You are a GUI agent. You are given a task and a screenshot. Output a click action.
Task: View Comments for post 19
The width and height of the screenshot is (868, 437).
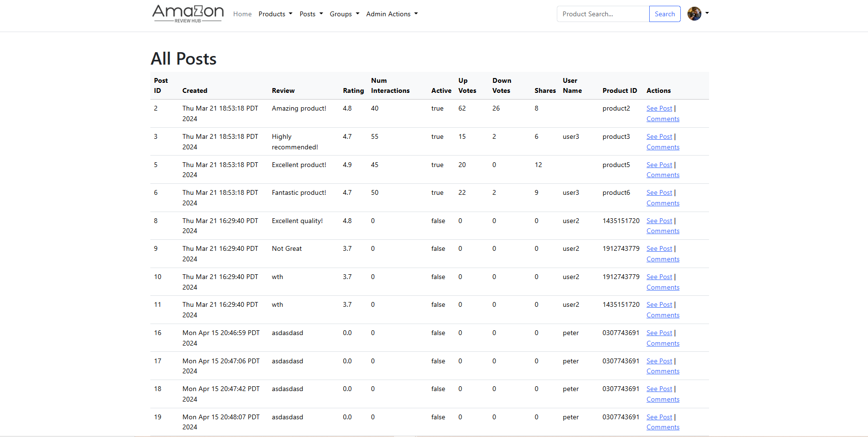(x=663, y=427)
